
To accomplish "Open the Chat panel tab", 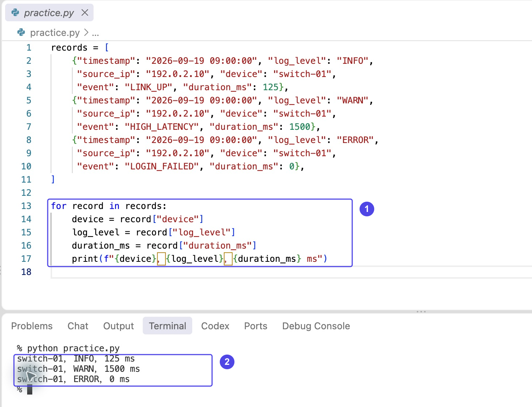I will [x=78, y=326].
